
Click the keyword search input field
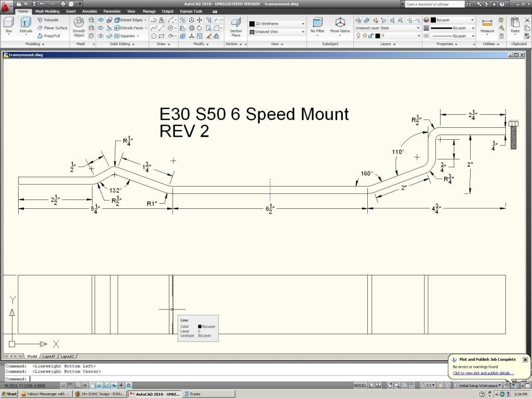point(434,4)
